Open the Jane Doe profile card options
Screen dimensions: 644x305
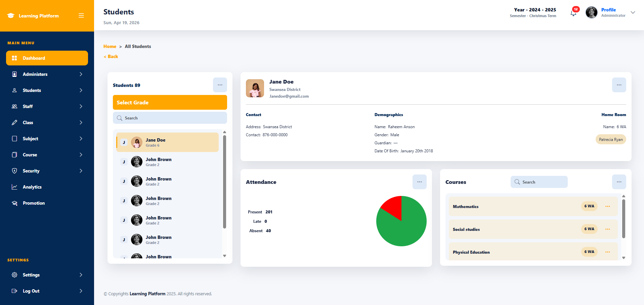[619, 85]
